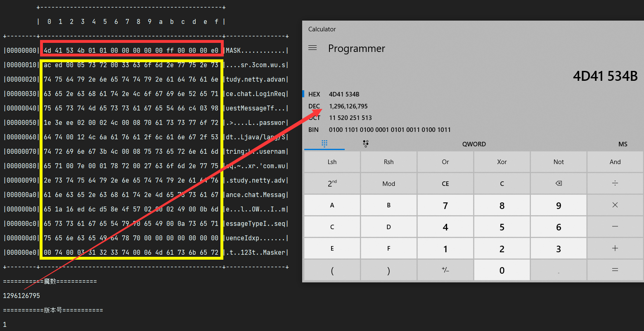The image size is (644, 331).
Task: Click hex digit E key
Action: point(332,249)
